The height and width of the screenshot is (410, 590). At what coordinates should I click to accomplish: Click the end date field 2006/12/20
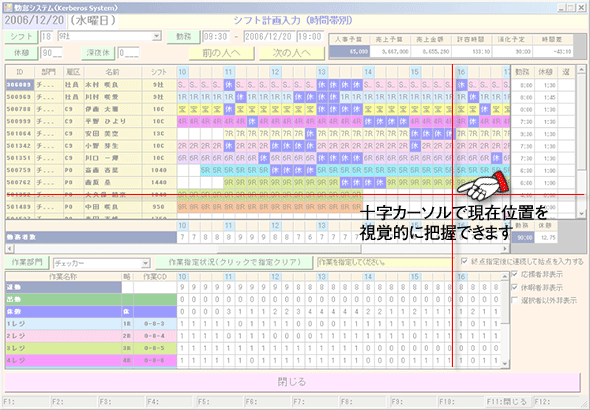pos(269,36)
